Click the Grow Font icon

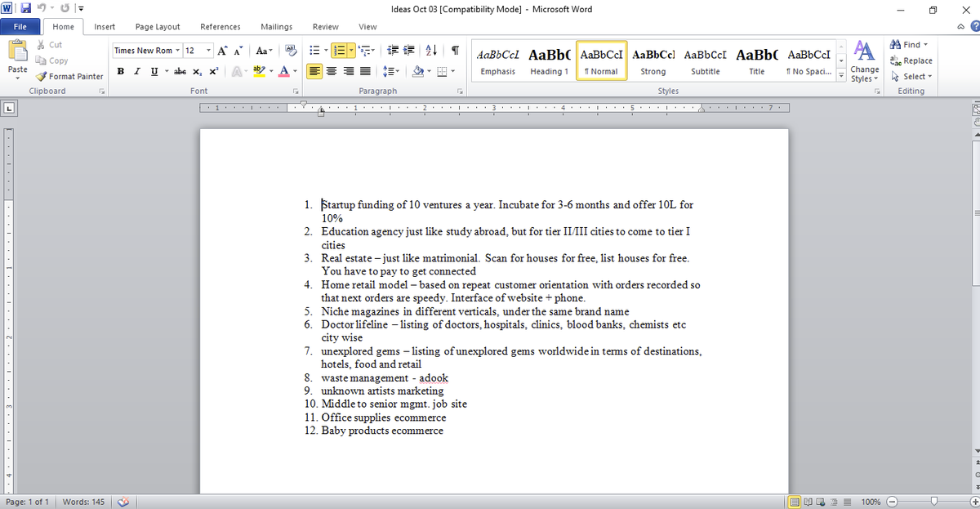223,50
